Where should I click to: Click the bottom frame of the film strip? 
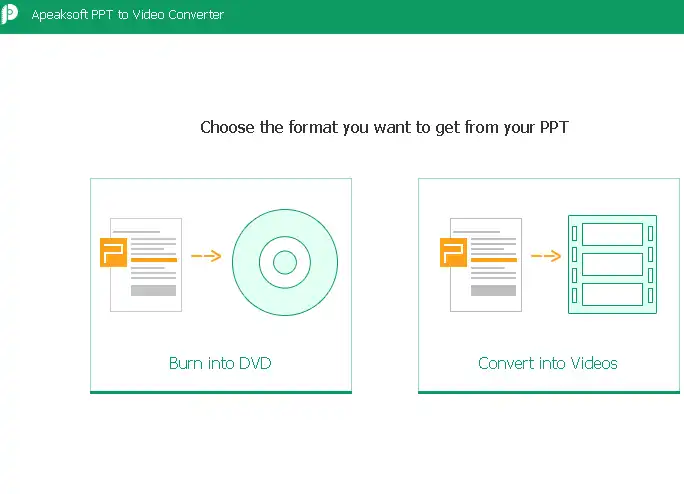pyautogui.click(x=612, y=294)
